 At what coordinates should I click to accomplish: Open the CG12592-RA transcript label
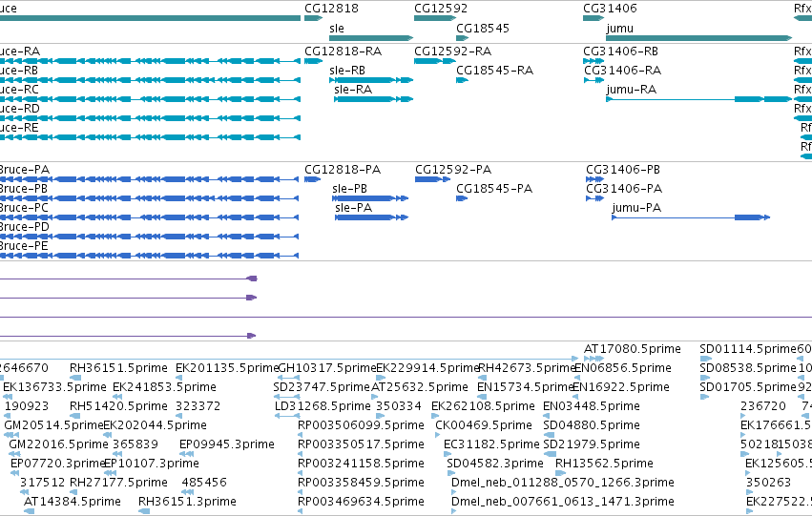point(452,52)
